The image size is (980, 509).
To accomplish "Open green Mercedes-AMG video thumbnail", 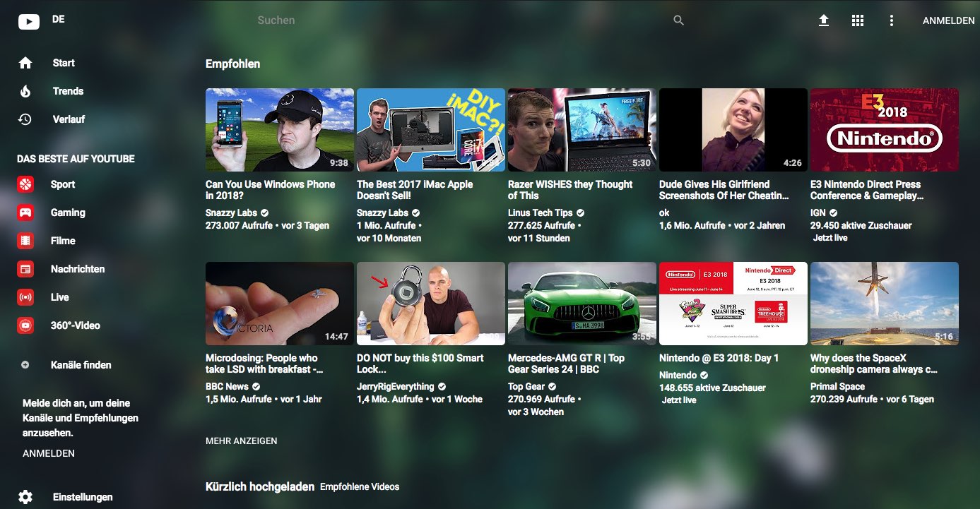I will pyautogui.click(x=582, y=304).
